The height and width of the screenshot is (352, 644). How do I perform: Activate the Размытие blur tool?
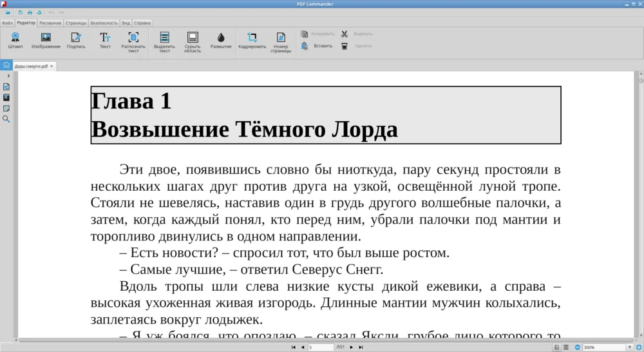(221, 41)
